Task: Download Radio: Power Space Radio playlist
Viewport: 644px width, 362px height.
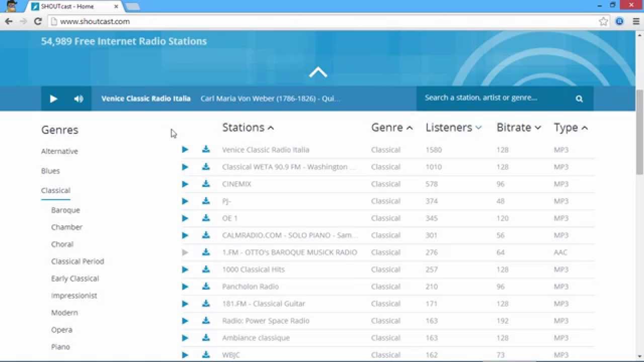Action: 206,320
